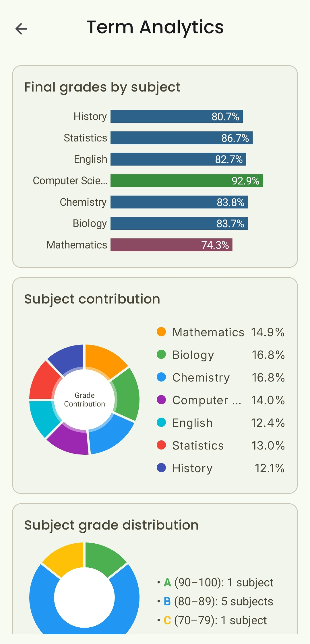The image size is (310, 644).
Task: Tap the English 82.7% bar
Action: pos(178,159)
